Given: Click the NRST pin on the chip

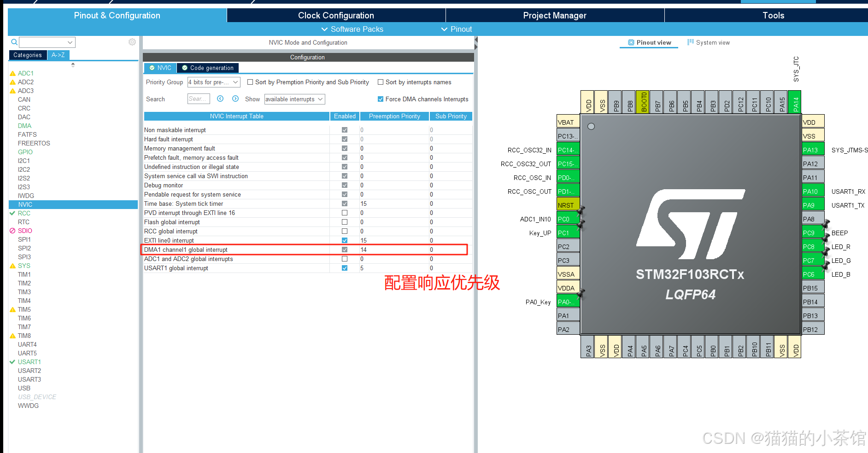Looking at the screenshot, I should pos(568,205).
